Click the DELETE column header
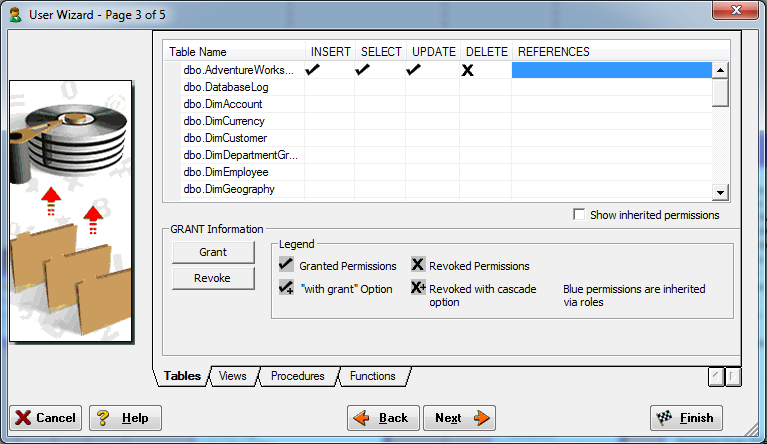This screenshot has height=444, width=767. coord(486,52)
